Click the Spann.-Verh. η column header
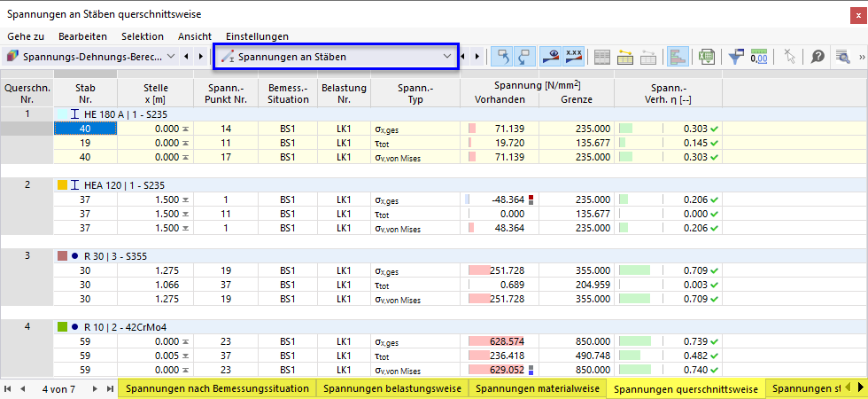Viewport: 868px width, 399px height. tap(668, 94)
